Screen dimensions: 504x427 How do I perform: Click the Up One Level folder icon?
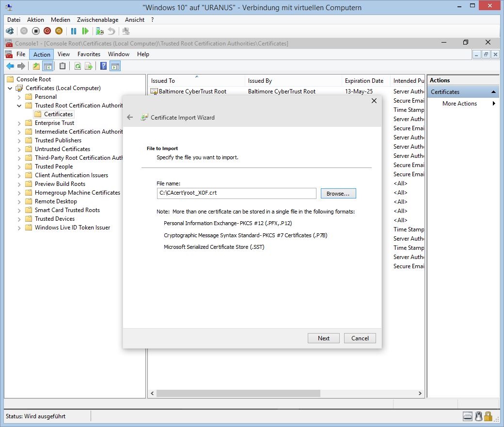(36, 66)
